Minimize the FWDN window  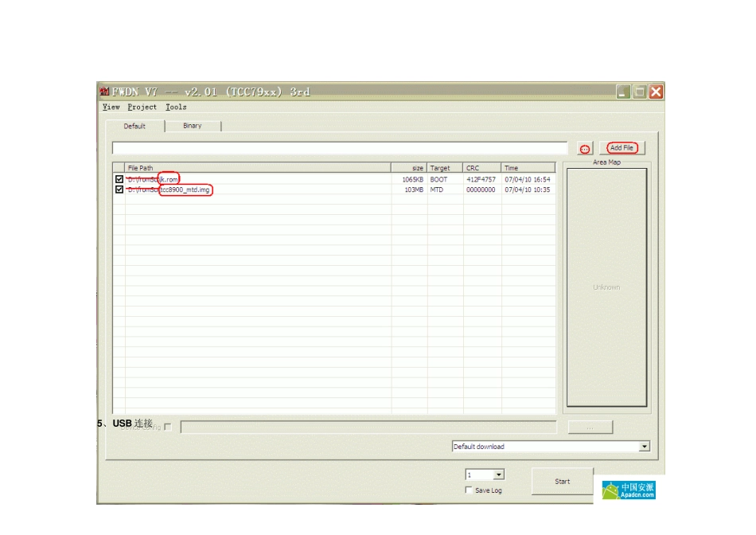pyautogui.click(x=623, y=92)
